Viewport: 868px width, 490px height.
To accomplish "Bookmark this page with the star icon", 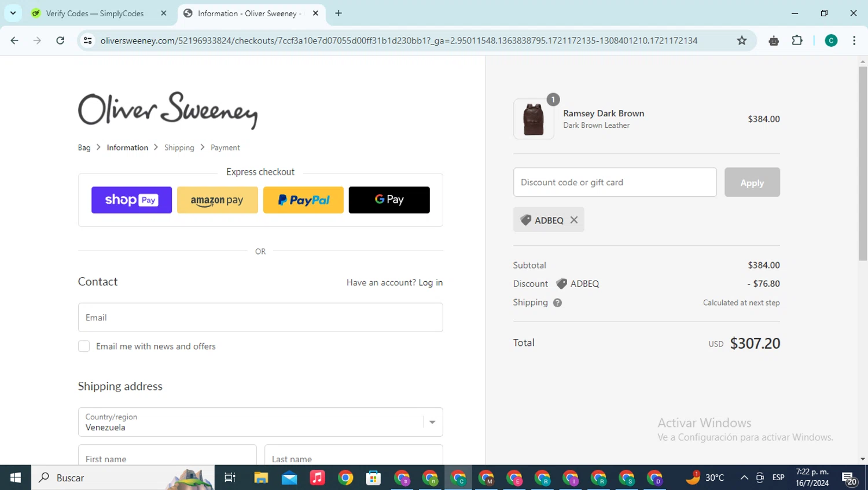I will point(742,40).
